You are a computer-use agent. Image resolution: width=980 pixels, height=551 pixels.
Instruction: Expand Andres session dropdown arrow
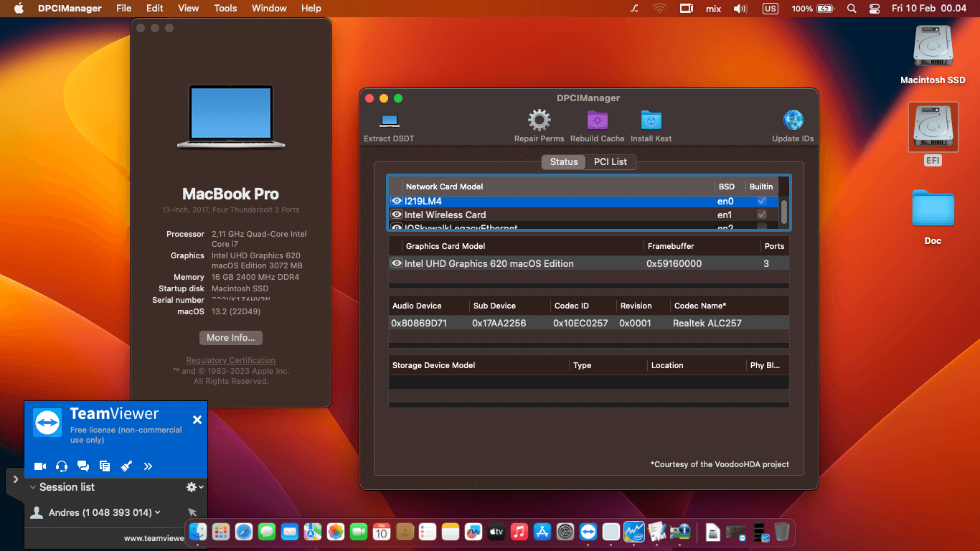(x=158, y=512)
